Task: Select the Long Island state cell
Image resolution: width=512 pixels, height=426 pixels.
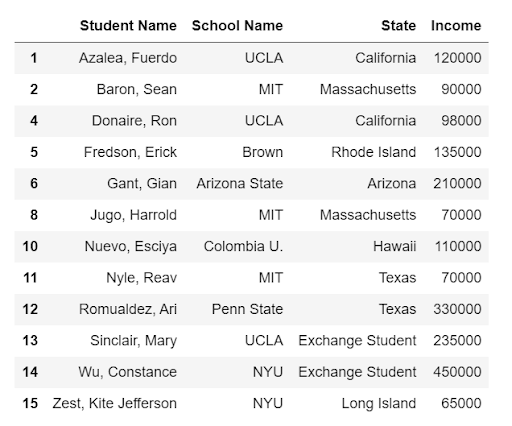Action: coord(379,403)
